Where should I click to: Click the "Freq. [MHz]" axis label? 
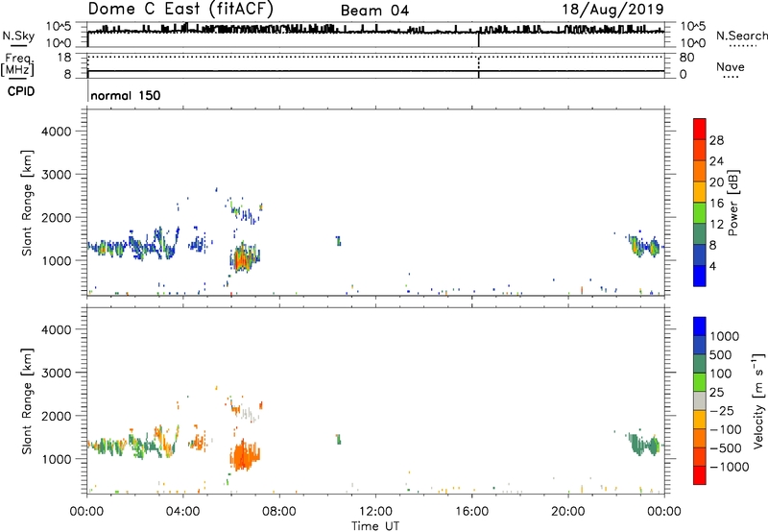point(17,65)
